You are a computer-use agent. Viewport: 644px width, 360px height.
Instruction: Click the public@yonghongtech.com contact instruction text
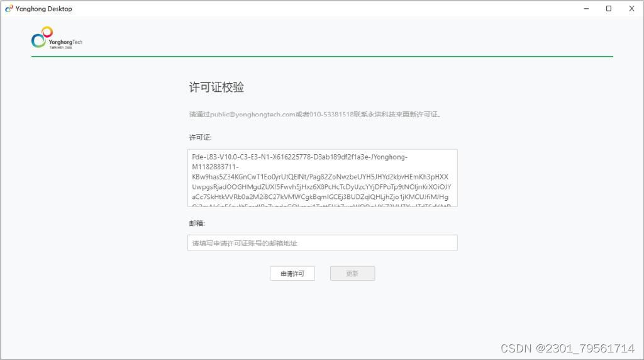point(315,115)
